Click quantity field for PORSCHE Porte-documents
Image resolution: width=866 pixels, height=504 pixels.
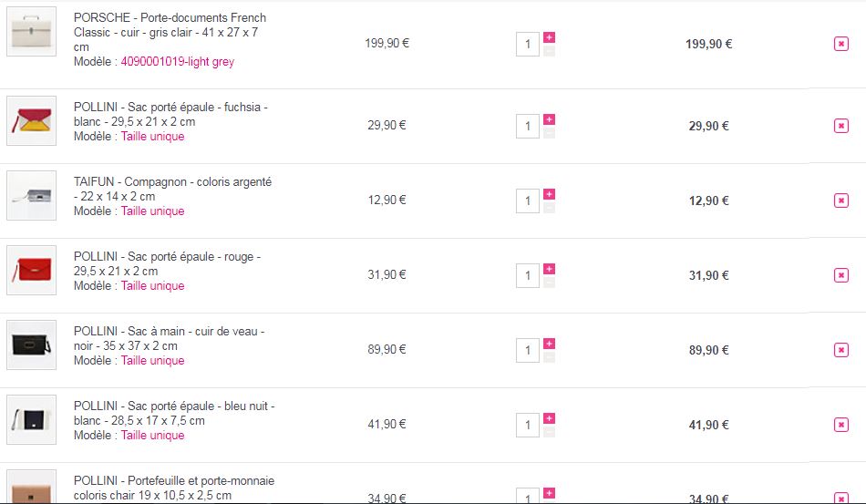[528, 44]
